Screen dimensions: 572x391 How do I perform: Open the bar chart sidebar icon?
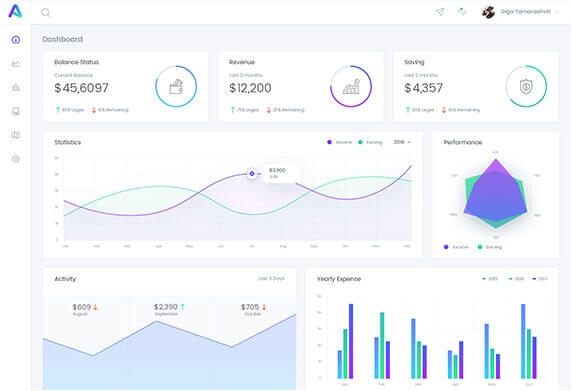pos(16,87)
